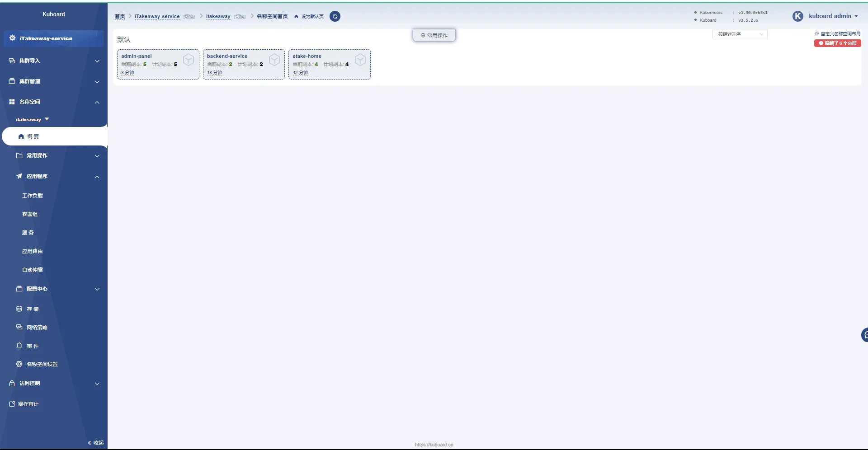
Task: Open the itakeaway namespace switcher dropdown
Action: 33,119
